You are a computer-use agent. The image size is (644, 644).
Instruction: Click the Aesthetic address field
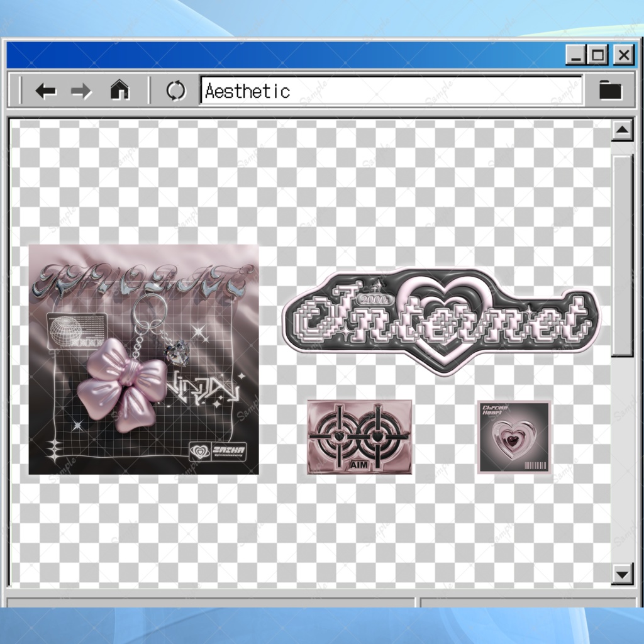[391, 91]
